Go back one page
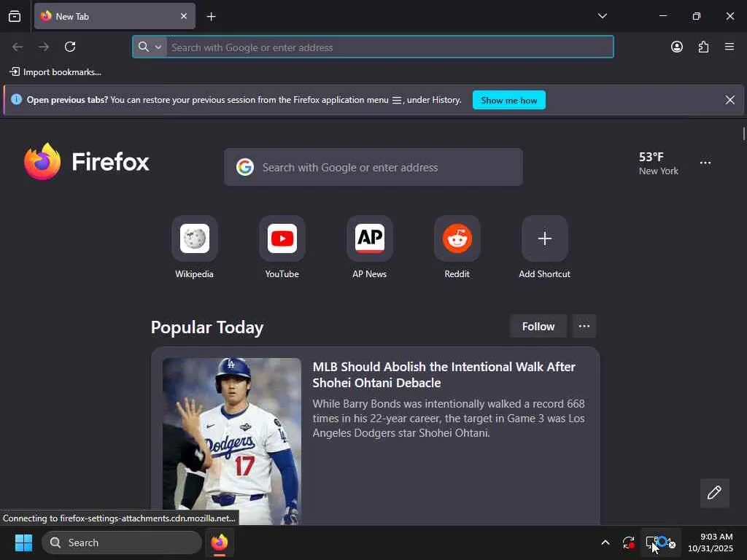The image size is (747, 560). 18,47
